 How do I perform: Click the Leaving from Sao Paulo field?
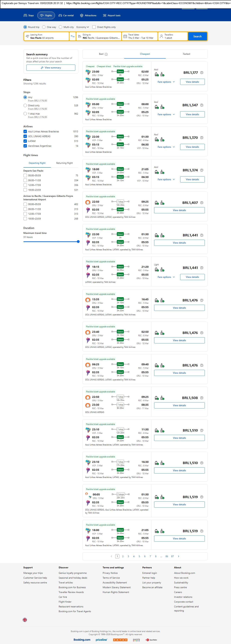[47, 36]
